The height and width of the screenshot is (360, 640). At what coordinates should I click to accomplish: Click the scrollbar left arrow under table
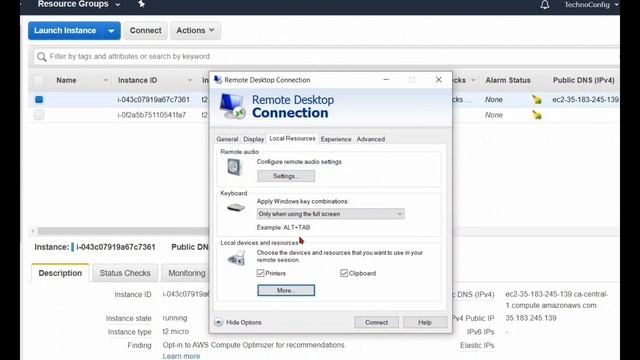coord(33,231)
